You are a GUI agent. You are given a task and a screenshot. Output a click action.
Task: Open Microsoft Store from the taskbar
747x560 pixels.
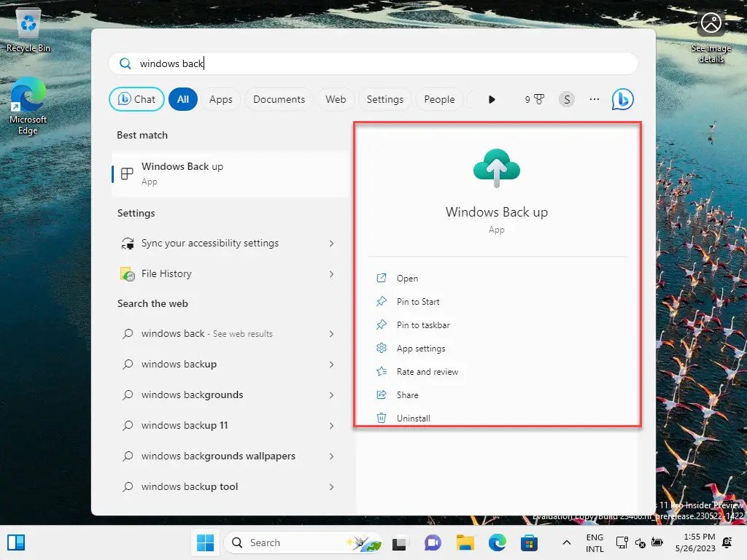click(x=529, y=542)
